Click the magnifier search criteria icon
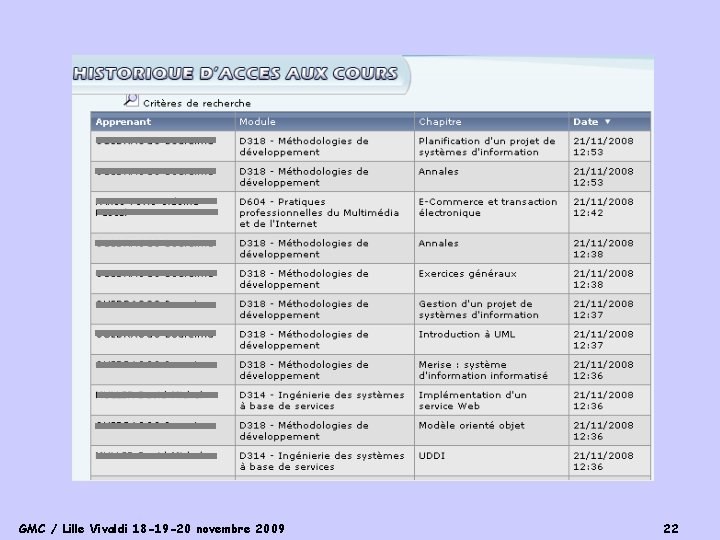The width and height of the screenshot is (720, 540). point(131,100)
